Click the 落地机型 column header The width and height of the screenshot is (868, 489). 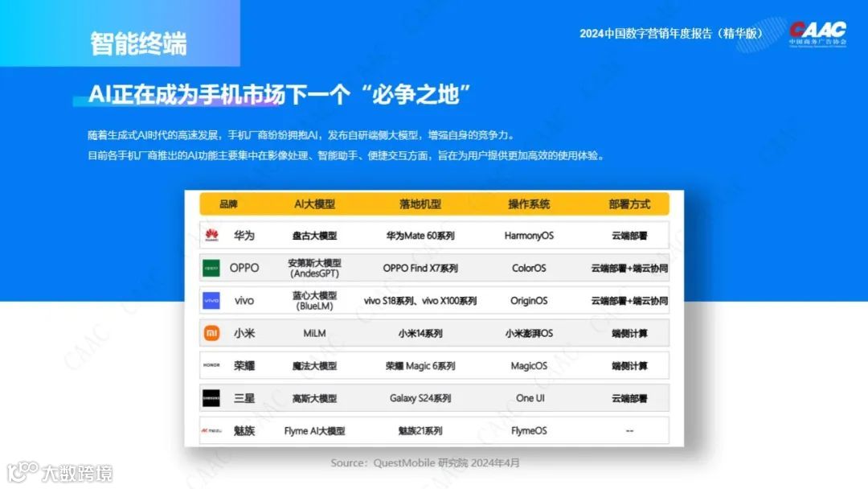point(420,204)
